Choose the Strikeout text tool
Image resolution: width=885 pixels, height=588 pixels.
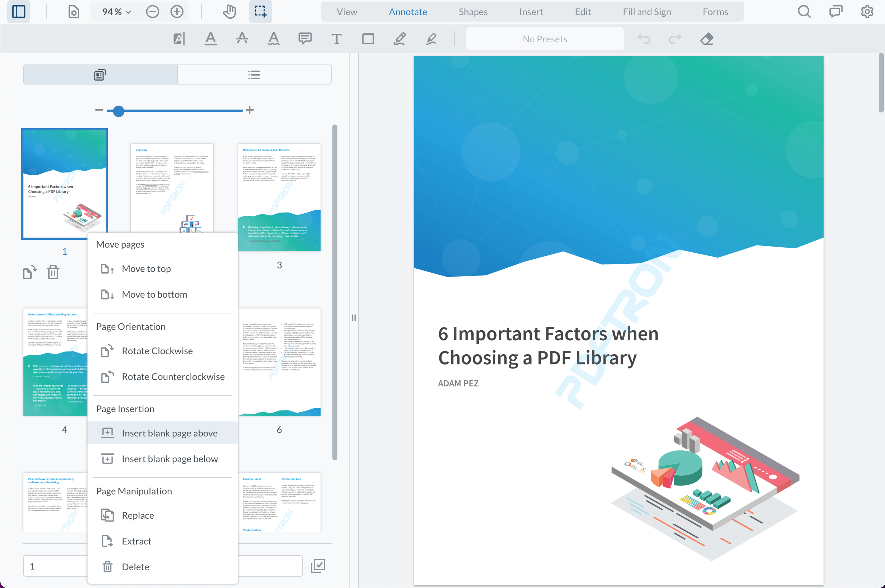click(x=242, y=39)
